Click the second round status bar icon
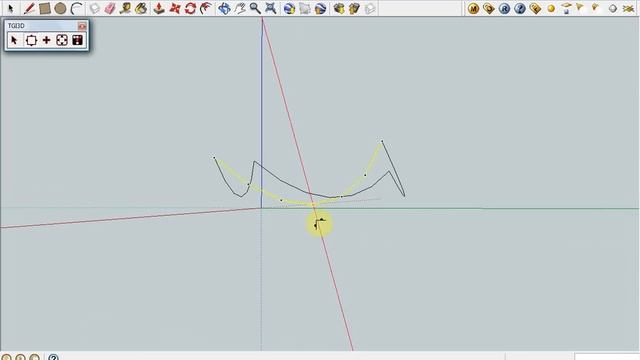The image size is (640, 360). pyautogui.click(x=20, y=358)
